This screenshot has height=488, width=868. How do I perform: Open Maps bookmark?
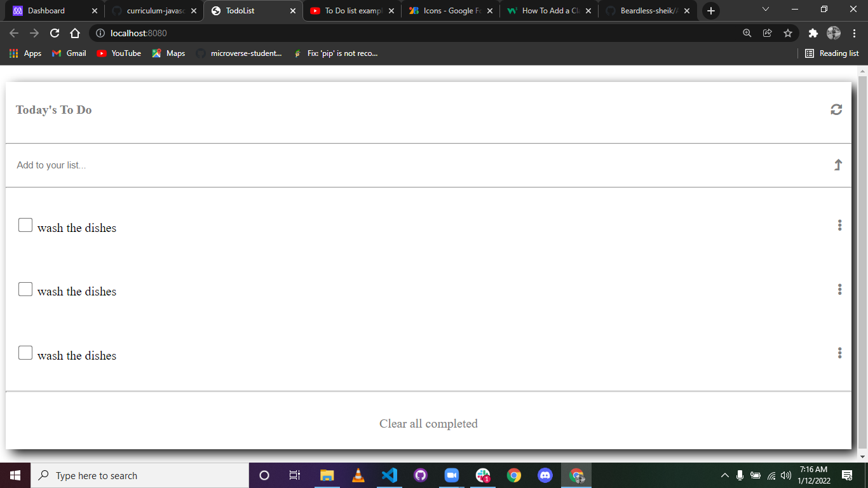click(168, 53)
